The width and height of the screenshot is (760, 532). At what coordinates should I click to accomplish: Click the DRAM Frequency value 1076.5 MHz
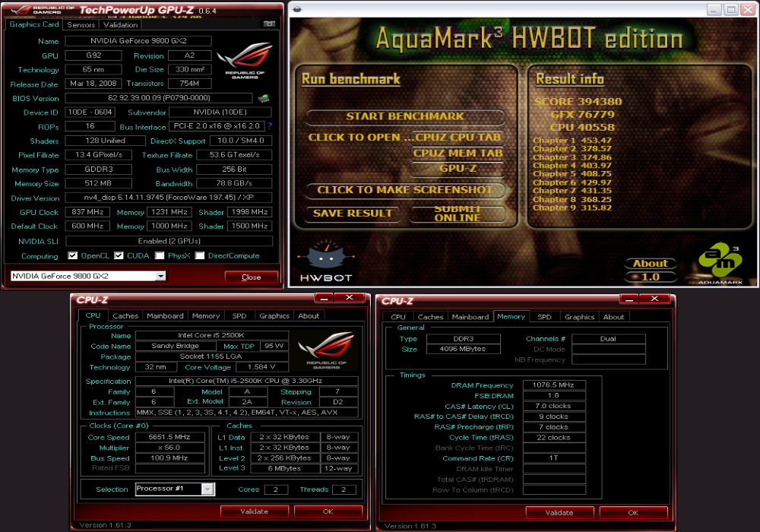tap(553, 385)
